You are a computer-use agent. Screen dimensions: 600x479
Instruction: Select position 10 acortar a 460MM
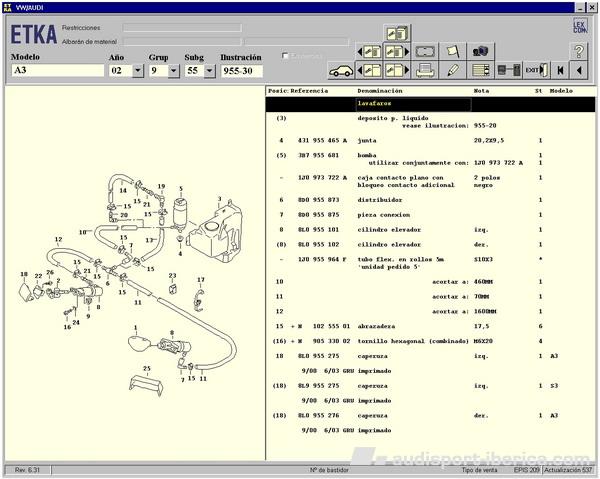coord(430,282)
